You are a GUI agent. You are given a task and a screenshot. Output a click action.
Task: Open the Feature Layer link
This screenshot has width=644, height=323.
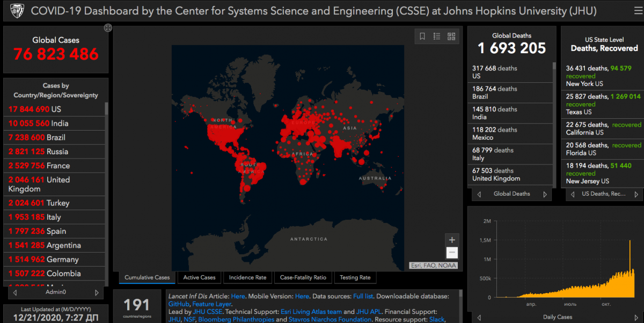pos(212,304)
